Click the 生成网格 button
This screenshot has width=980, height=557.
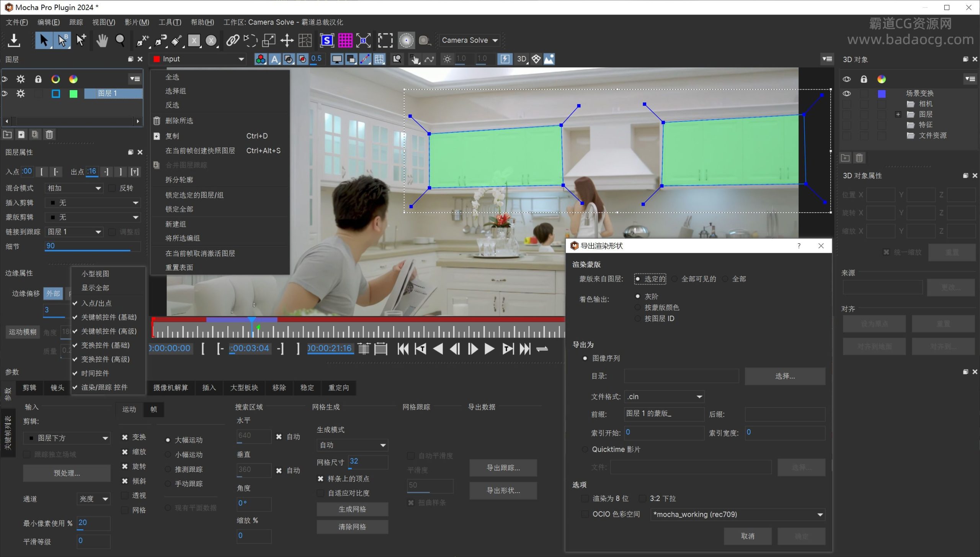tap(352, 509)
